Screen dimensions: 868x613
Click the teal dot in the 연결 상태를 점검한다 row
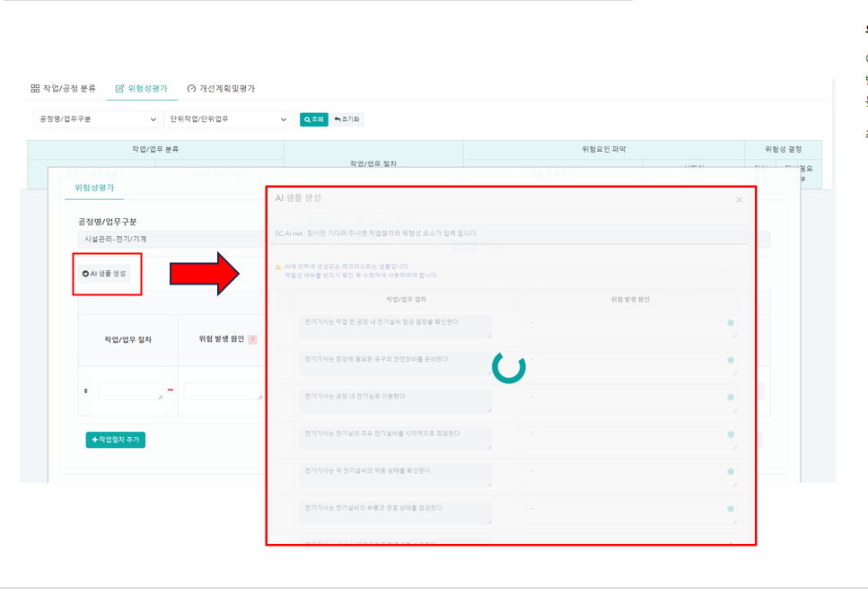click(731, 508)
